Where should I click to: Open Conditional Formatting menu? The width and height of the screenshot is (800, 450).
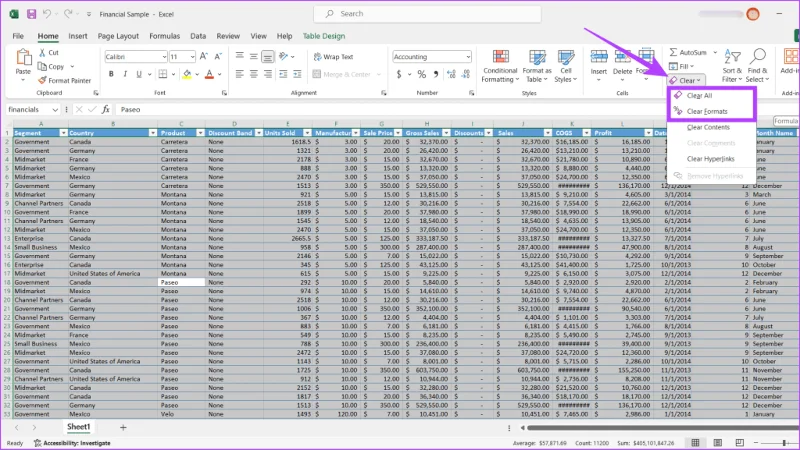500,66
